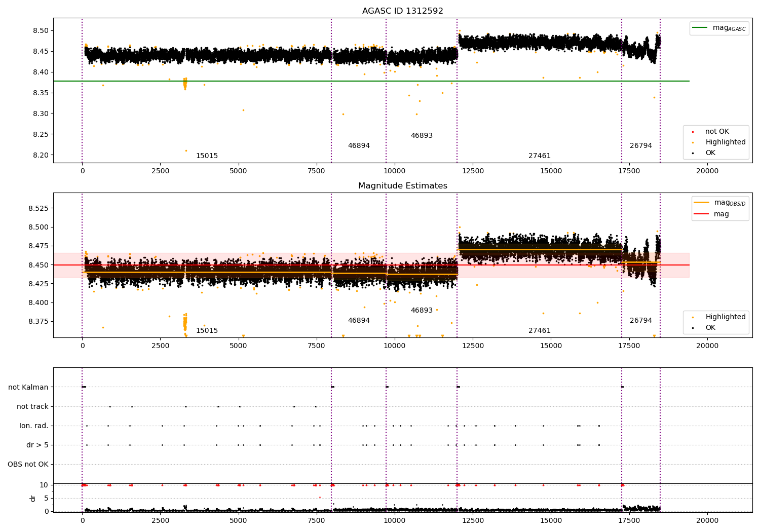
Task: Click the 8.20 y-axis tick label
Action: tap(41, 155)
